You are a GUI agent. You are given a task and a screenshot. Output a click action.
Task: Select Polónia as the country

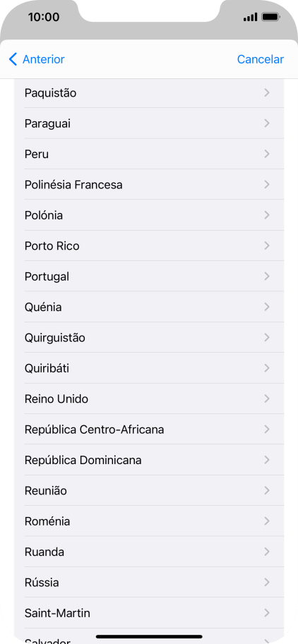pos(149,215)
